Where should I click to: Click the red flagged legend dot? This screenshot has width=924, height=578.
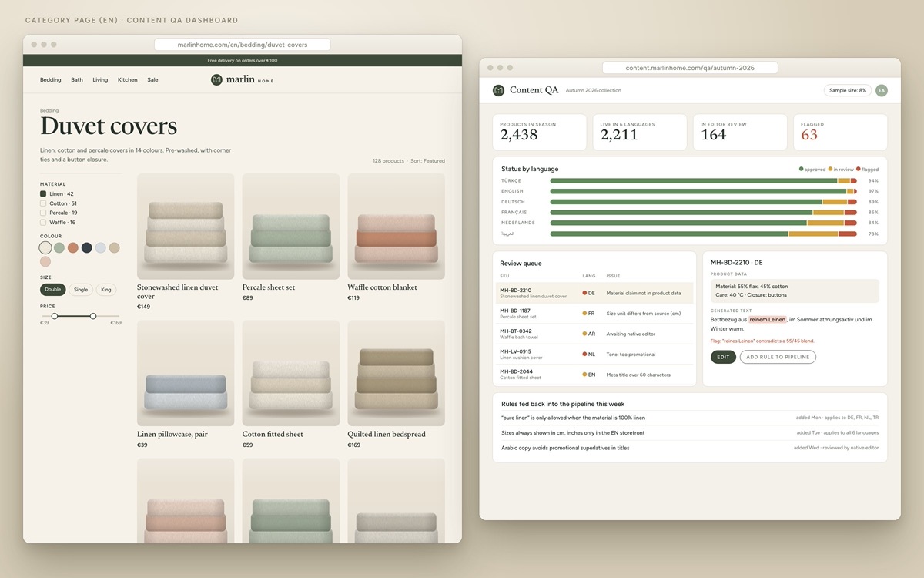(858, 169)
